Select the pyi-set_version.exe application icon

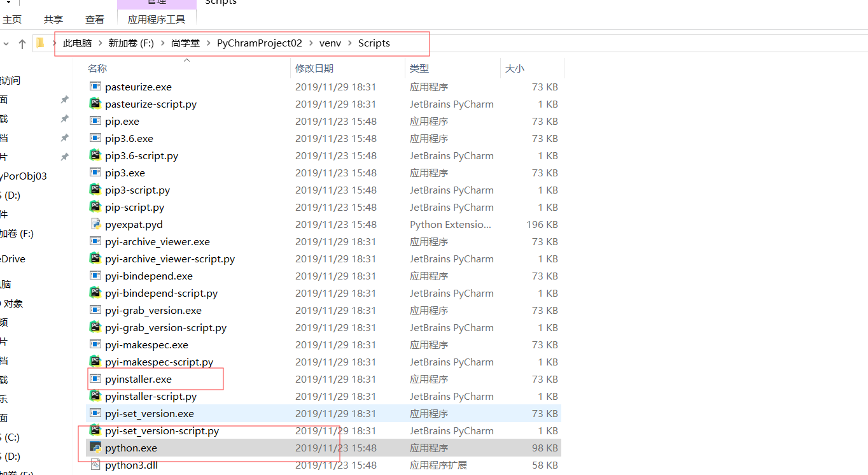95,413
